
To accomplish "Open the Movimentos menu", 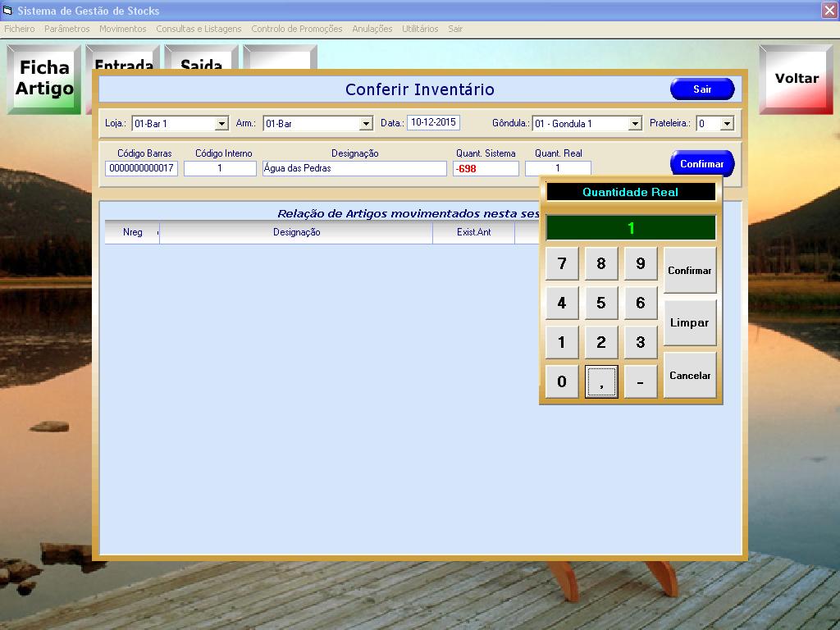I will coord(122,29).
